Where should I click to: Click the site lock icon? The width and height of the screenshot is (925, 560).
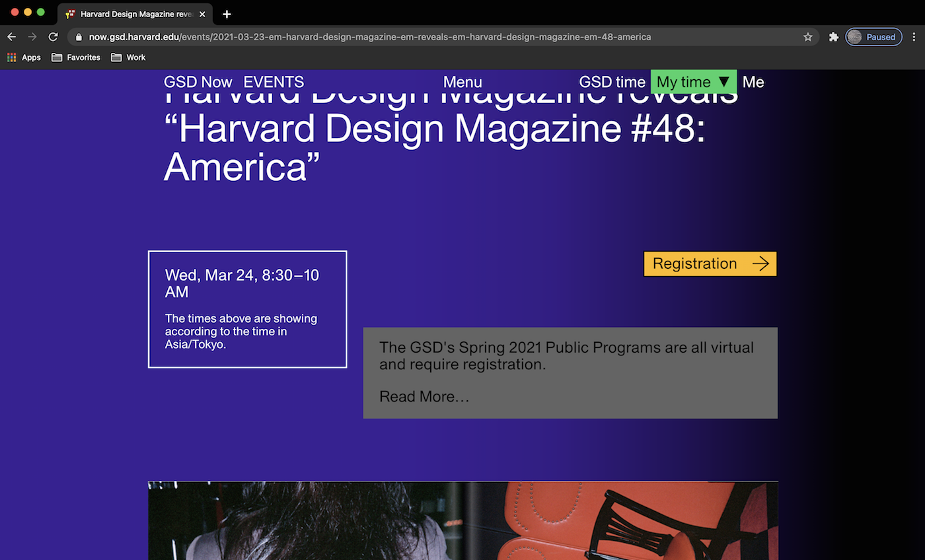pyautogui.click(x=79, y=37)
